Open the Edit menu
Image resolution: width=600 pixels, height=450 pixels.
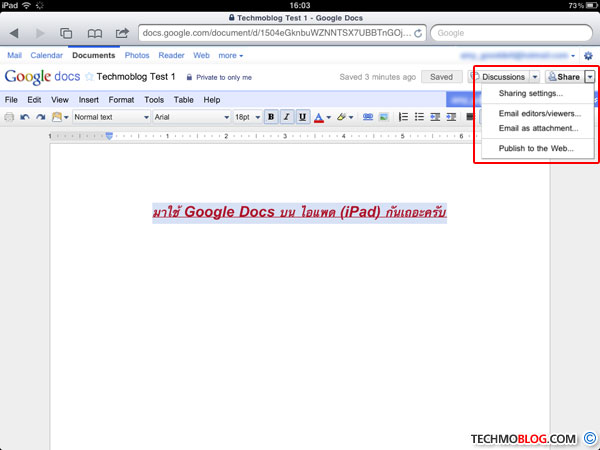pyautogui.click(x=34, y=100)
